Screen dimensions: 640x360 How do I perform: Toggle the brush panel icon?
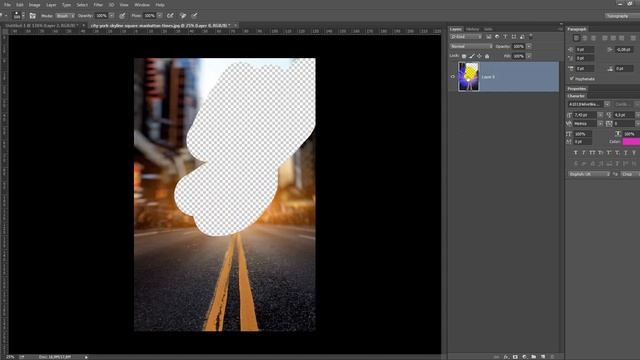[33, 16]
